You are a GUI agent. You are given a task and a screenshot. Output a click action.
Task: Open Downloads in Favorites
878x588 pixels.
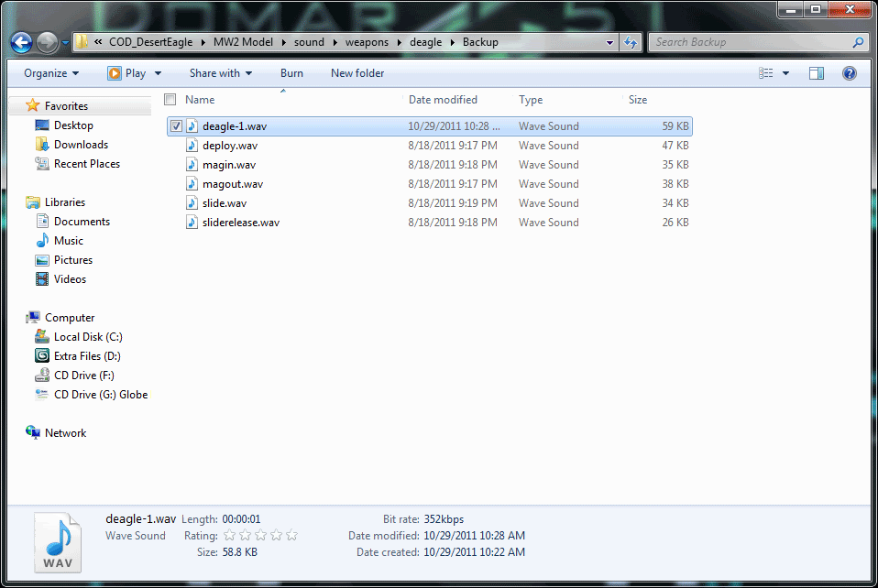click(81, 145)
